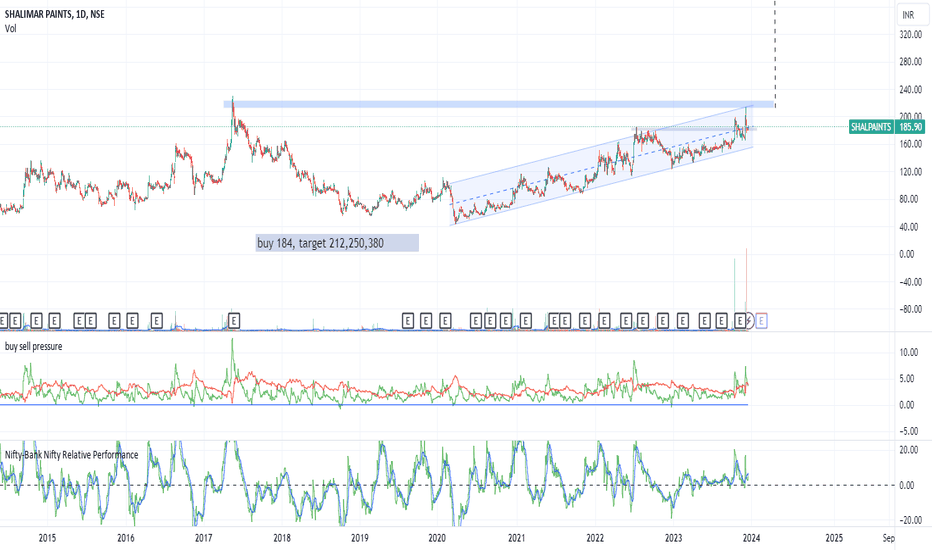Click the -40.00 price axis label
This screenshot has height=550, width=932.
point(909,282)
